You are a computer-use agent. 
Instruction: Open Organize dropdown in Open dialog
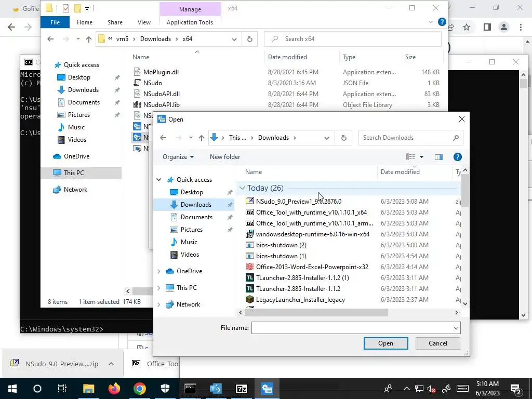click(x=178, y=157)
